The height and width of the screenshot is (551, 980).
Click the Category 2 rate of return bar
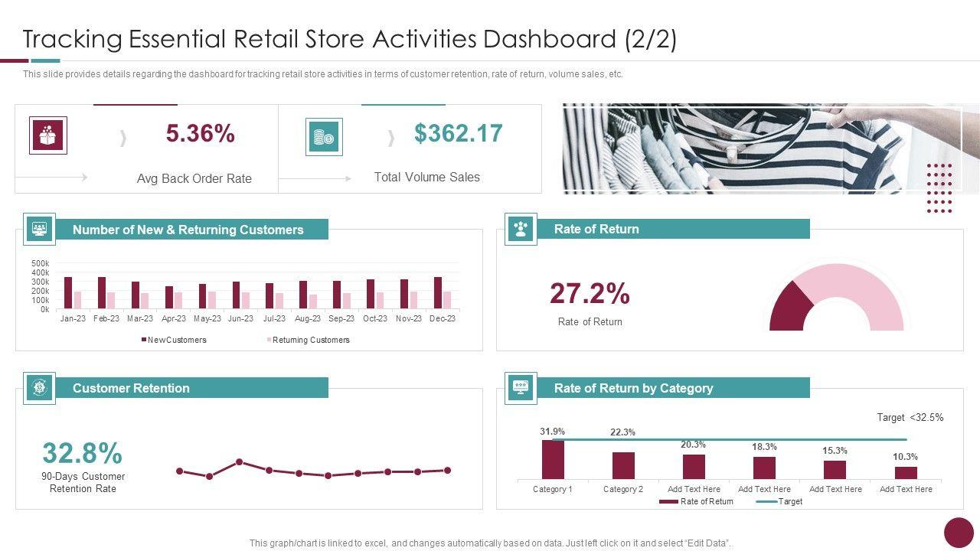pyautogui.click(x=623, y=465)
